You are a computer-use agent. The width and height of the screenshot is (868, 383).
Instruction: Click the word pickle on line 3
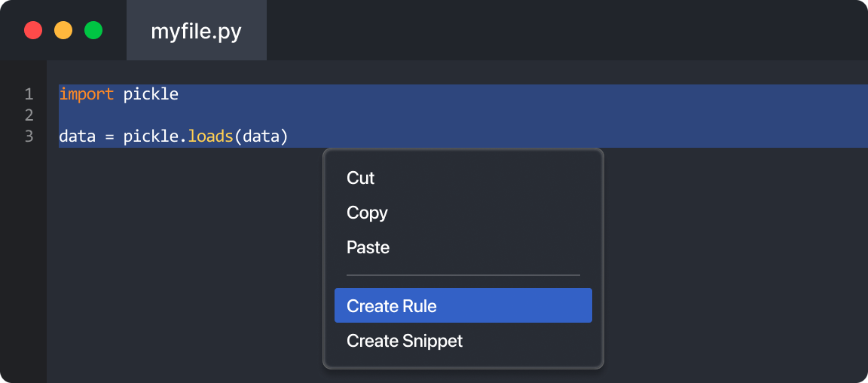151,136
